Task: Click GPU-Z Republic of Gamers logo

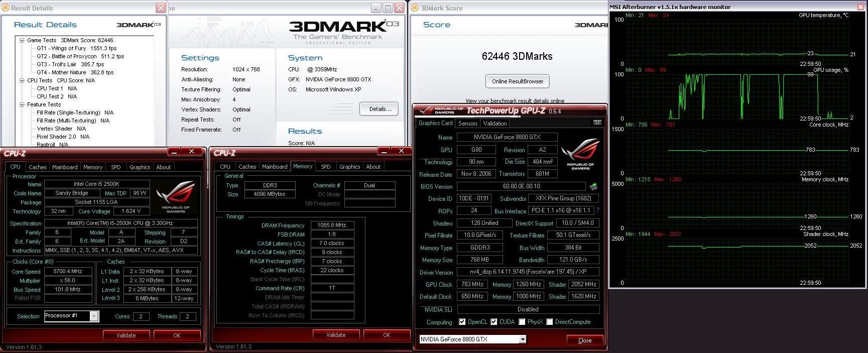Action: pyautogui.click(x=580, y=154)
